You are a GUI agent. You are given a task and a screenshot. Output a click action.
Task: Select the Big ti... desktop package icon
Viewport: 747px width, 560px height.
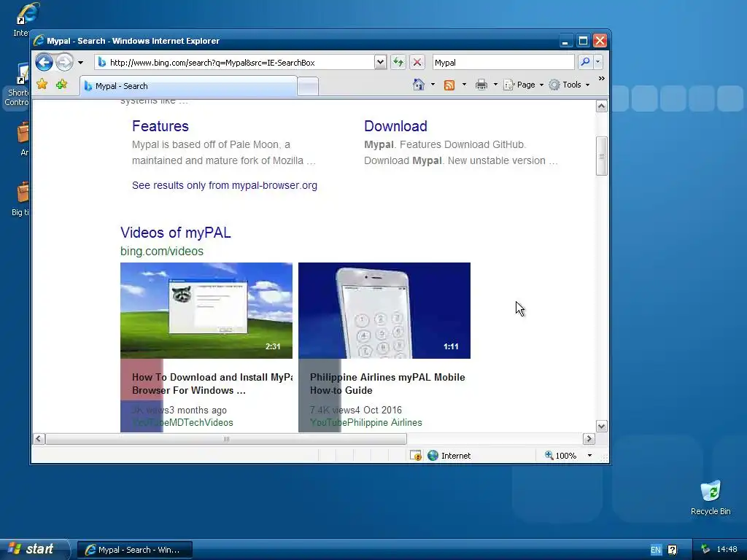tap(20, 199)
